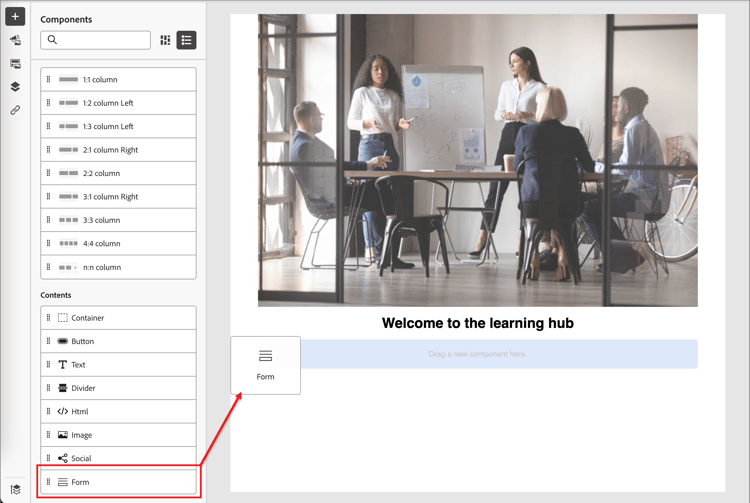Select the Text content component
The image size is (750, 503).
pyautogui.click(x=119, y=364)
